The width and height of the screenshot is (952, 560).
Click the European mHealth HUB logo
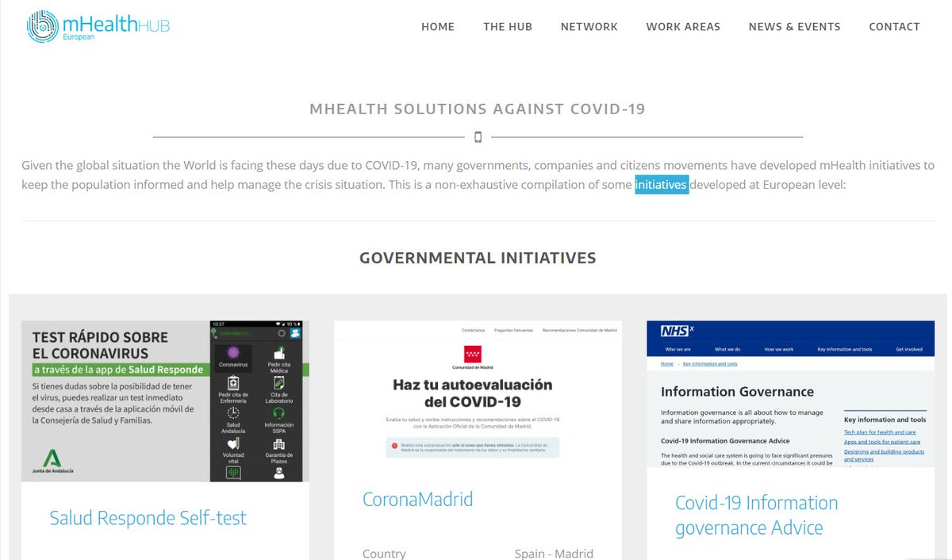click(x=97, y=25)
